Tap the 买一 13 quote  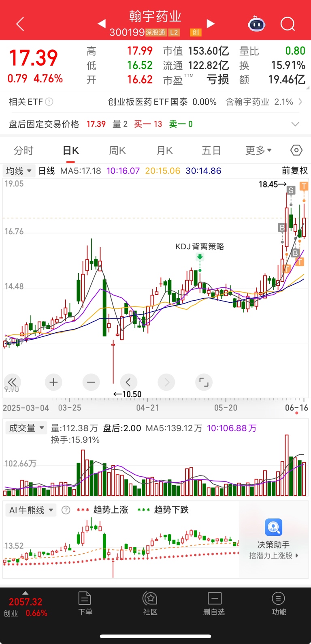point(148,124)
